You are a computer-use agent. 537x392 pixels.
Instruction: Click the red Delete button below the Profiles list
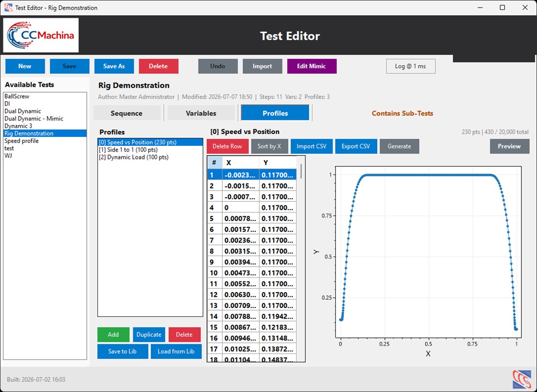coord(184,335)
